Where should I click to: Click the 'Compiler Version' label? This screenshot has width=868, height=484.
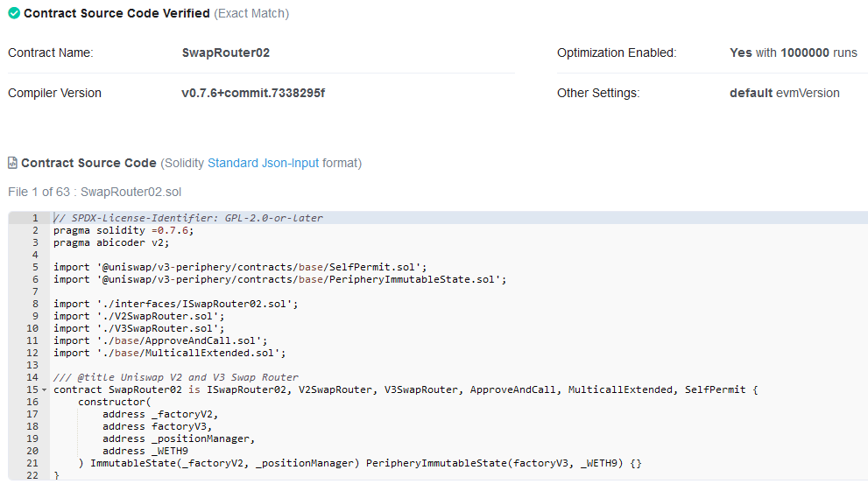click(54, 93)
